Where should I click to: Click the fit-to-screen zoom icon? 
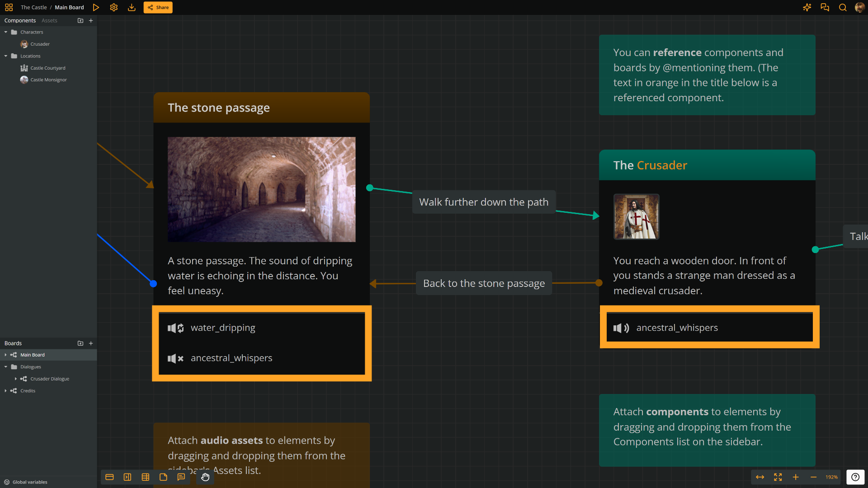[x=778, y=477]
